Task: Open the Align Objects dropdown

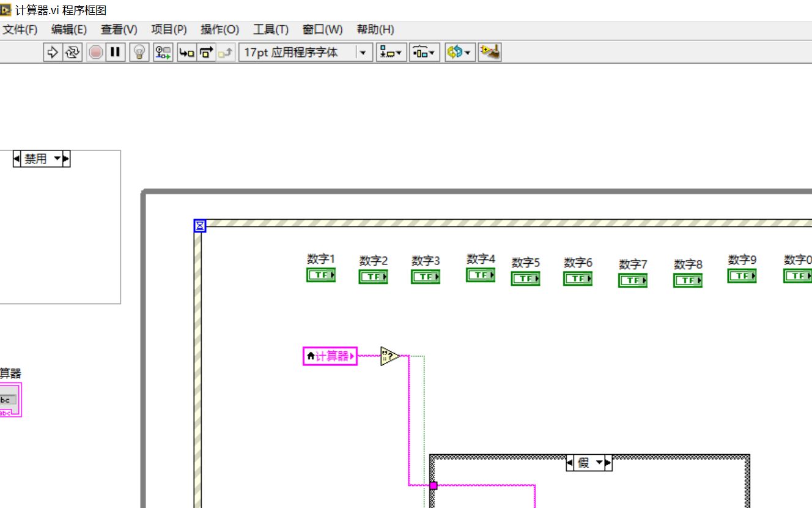Action: [x=391, y=53]
